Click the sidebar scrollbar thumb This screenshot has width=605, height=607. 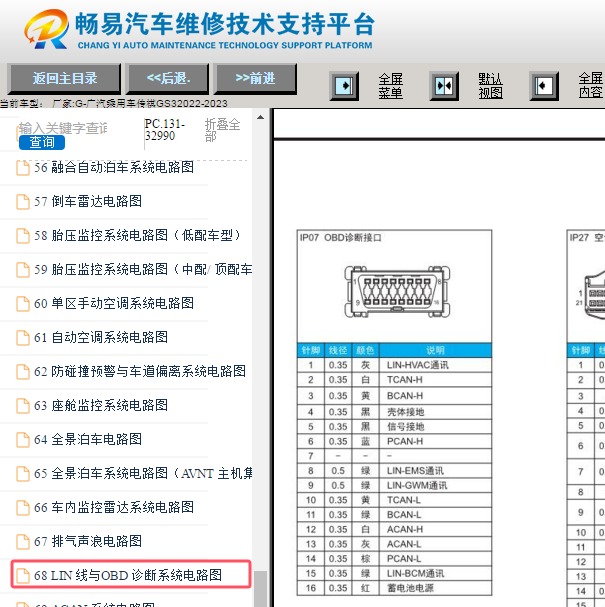(x=261, y=588)
